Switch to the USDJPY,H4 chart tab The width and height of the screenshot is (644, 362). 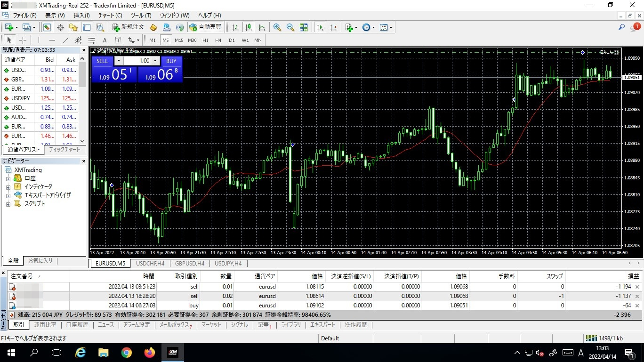click(x=228, y=264)
